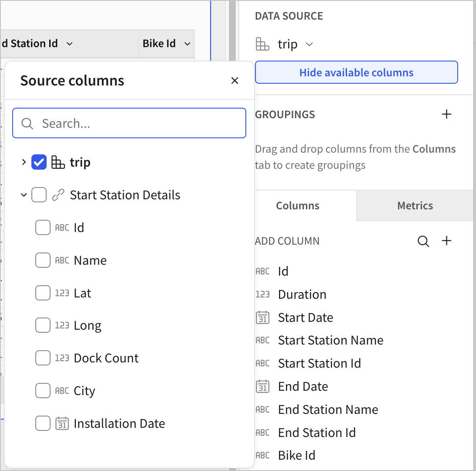The width and height of the screenshot is (476, 471).
Task: Click the search icon in ADD COLUMN row
Action: pyautogui.click(x=423, y=241)
